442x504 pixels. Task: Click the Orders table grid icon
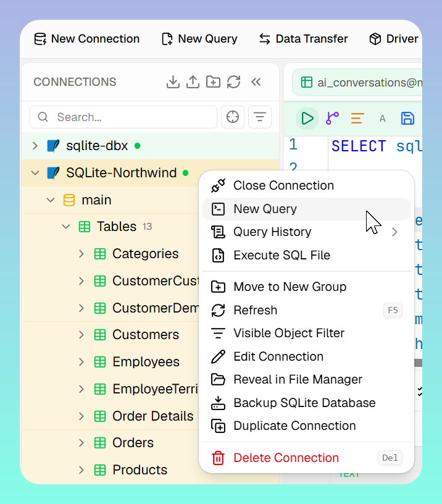pyautogui.click(x=100, y=443)
